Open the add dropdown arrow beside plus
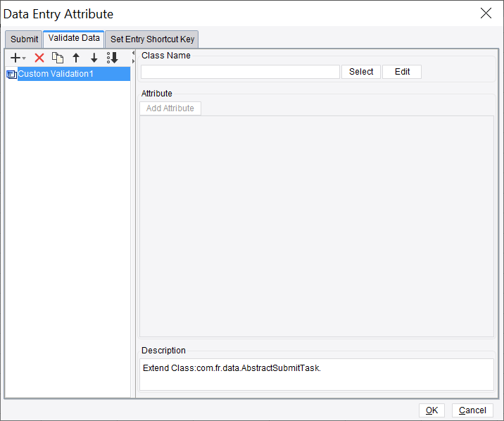Viewport: 504px width, 421px height. point(24,58)
